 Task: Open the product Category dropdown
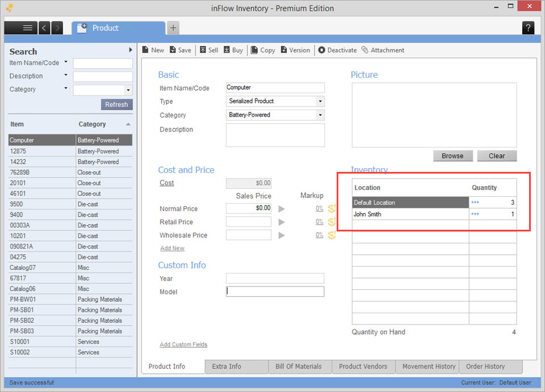pyautogui.click(x=320, y=115)
